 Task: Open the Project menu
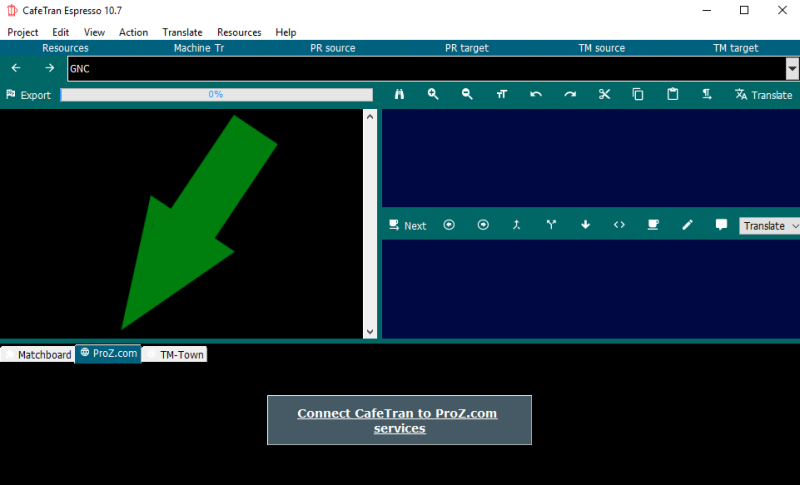pos(22,32)
